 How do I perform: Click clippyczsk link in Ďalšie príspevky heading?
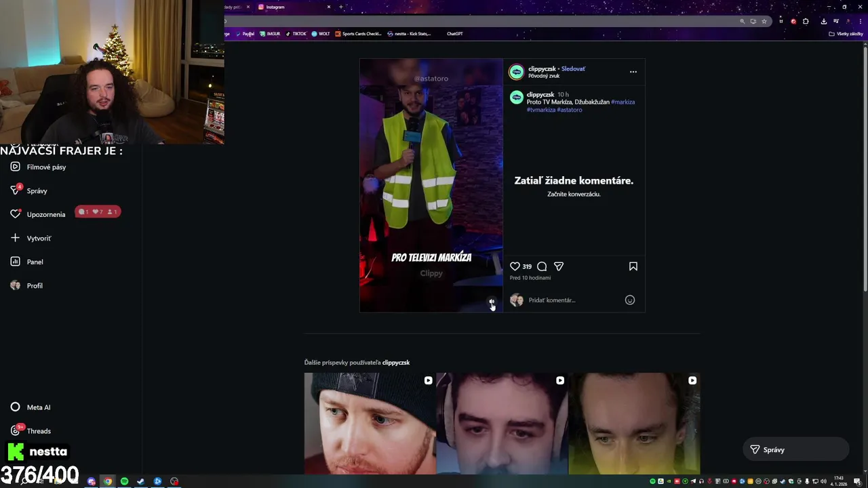point(396,363)
